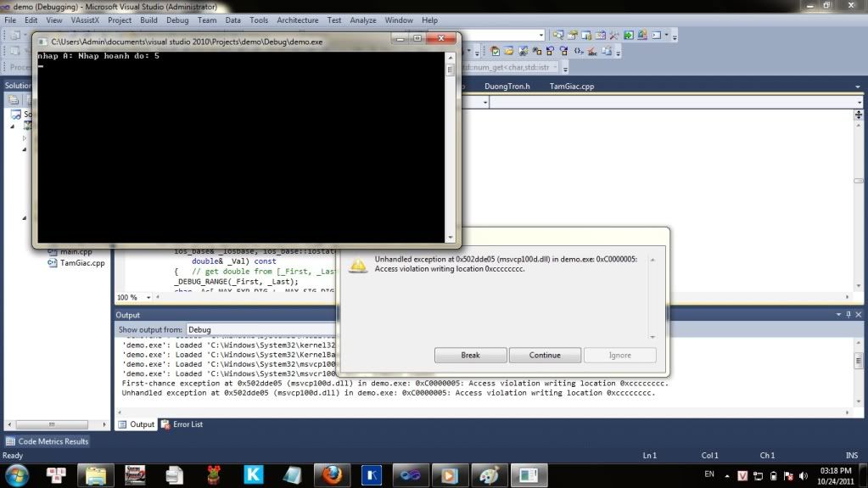
Task: Click the editor split window handle
Action: [858, 115]
